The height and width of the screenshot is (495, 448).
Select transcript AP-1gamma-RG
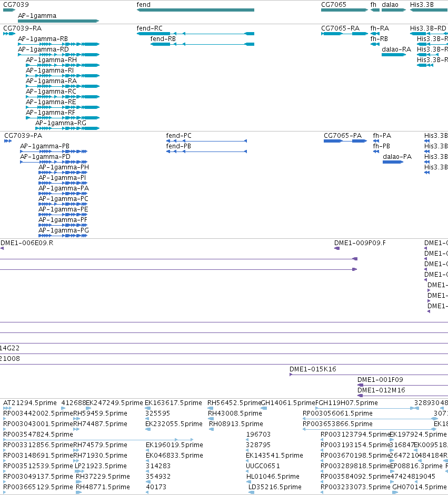point(67,128)
